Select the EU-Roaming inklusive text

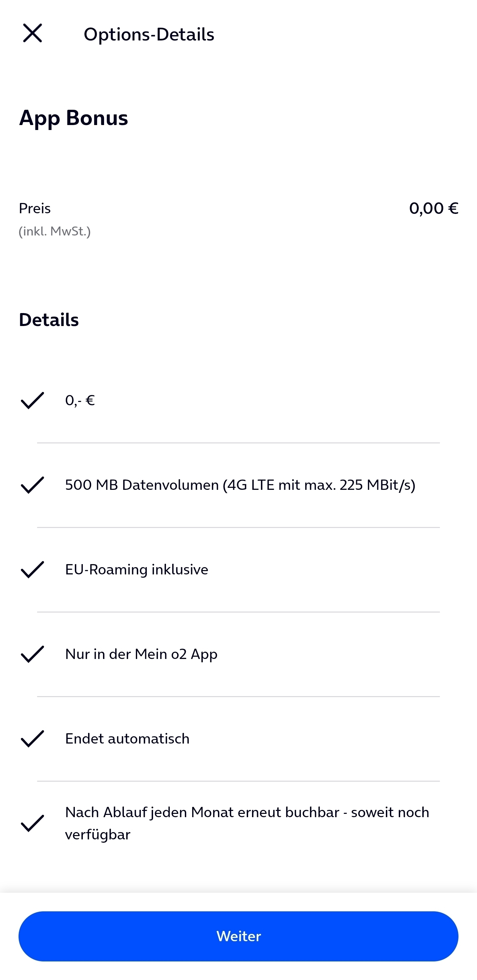pos(137,569)
